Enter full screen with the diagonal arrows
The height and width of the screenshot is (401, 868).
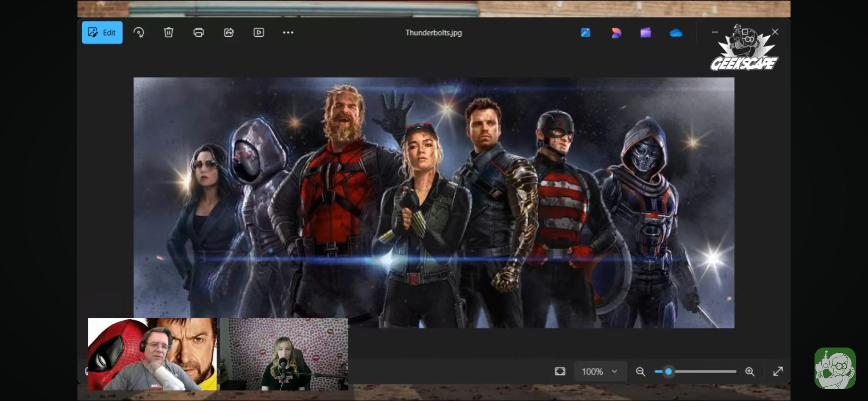(778, 371)
